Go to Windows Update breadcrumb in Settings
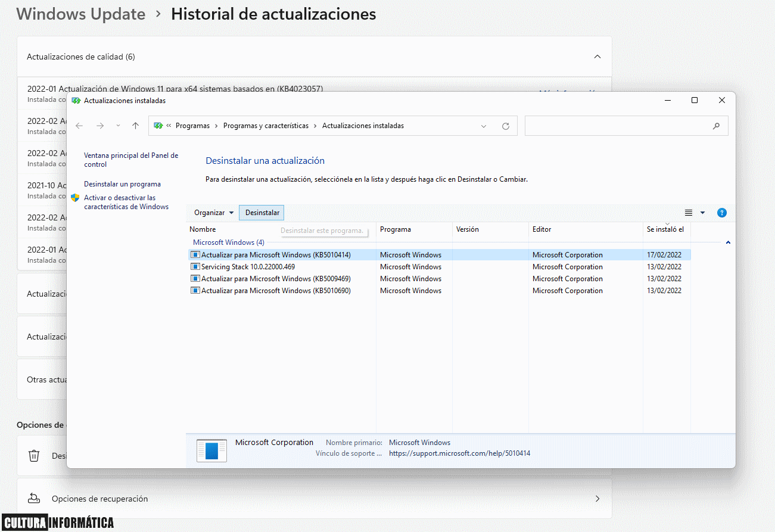The width and height of the screenshot is (775, 532). click(x=81, y=14)
